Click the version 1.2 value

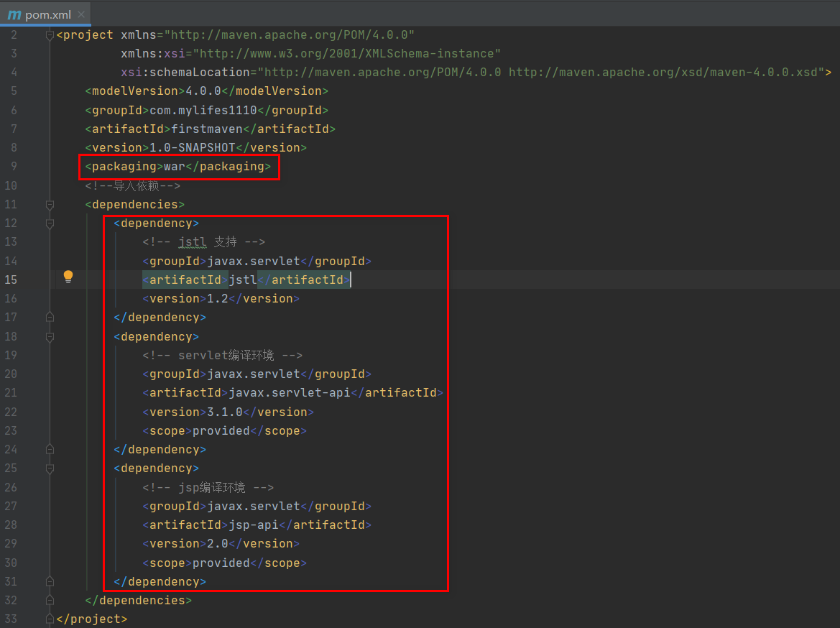pyautogui.click(x=218, y=298)
